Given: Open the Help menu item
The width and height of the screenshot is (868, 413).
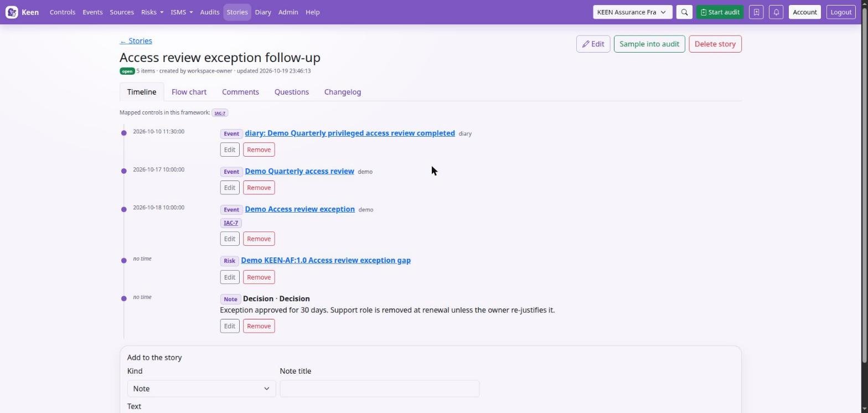Looking at the screenshot, I should click(x=313, y=12).
